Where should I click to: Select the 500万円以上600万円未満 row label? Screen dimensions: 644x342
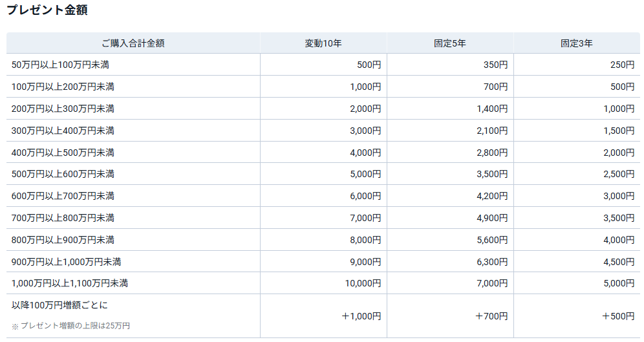(x=63, y=174)
